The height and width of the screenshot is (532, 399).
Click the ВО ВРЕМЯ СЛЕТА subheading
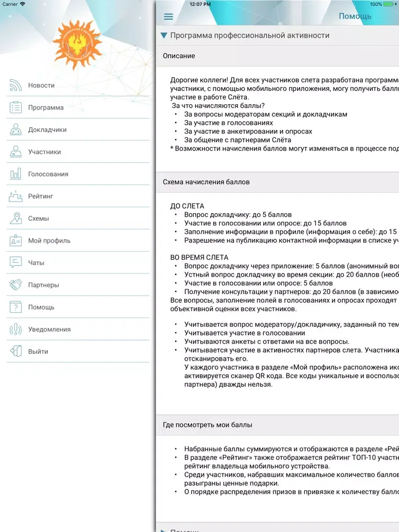[199, 257]
